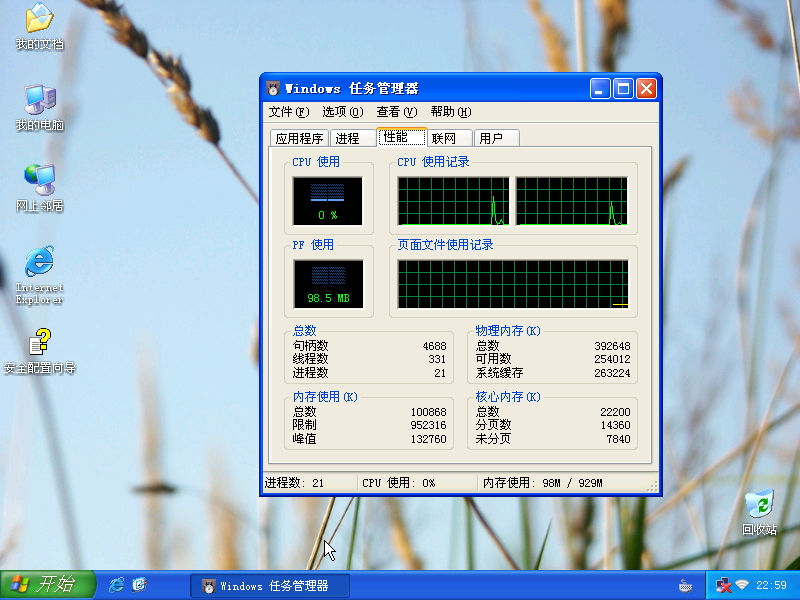This screenshot has height=600, width=800.
Task: Switch to the 进程 tab
Action: point(353,138)
